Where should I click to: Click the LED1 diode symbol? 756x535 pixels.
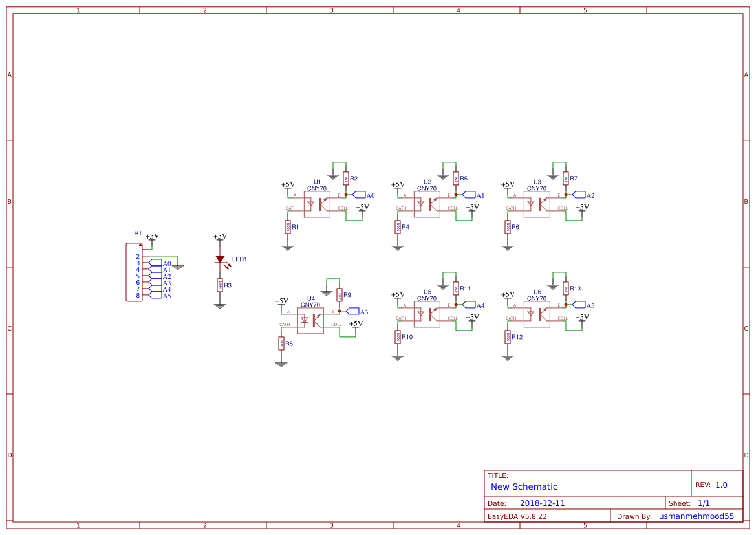[x=220, y=258]
